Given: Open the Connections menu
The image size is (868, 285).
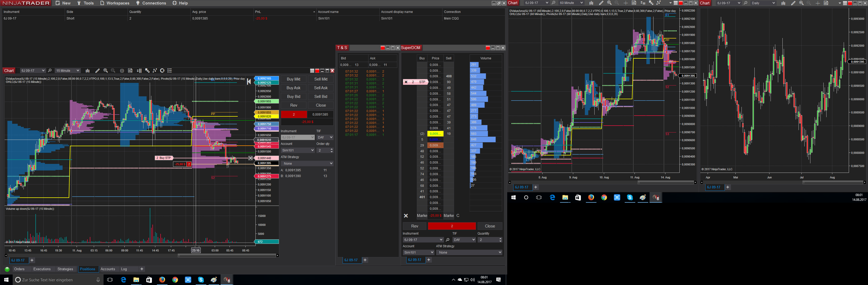Looking at the screenshot, I should (x=151, y=3).
